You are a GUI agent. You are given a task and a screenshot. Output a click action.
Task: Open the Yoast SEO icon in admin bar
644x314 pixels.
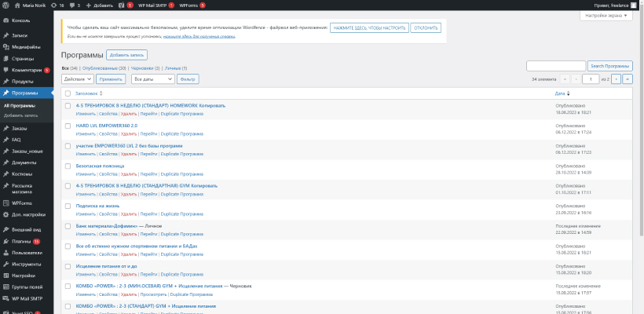click(x=120, y=5)
